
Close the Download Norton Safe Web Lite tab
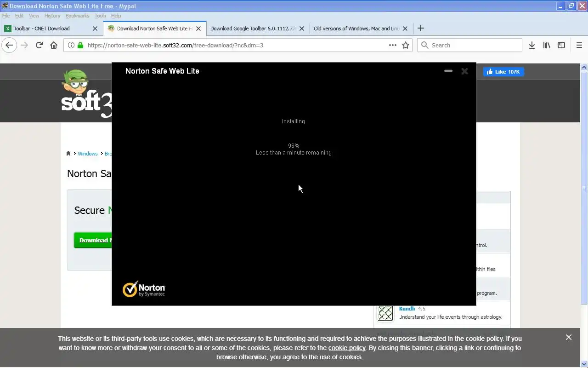(198, 29)
